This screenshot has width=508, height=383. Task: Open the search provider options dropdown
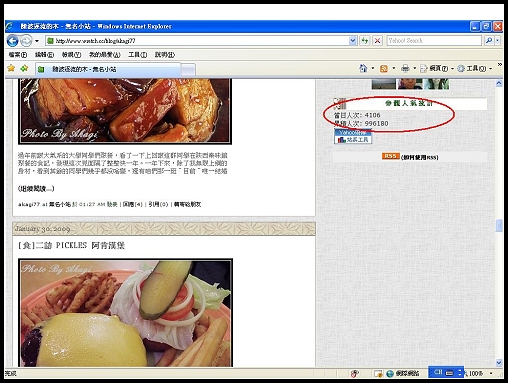(497, 41)
